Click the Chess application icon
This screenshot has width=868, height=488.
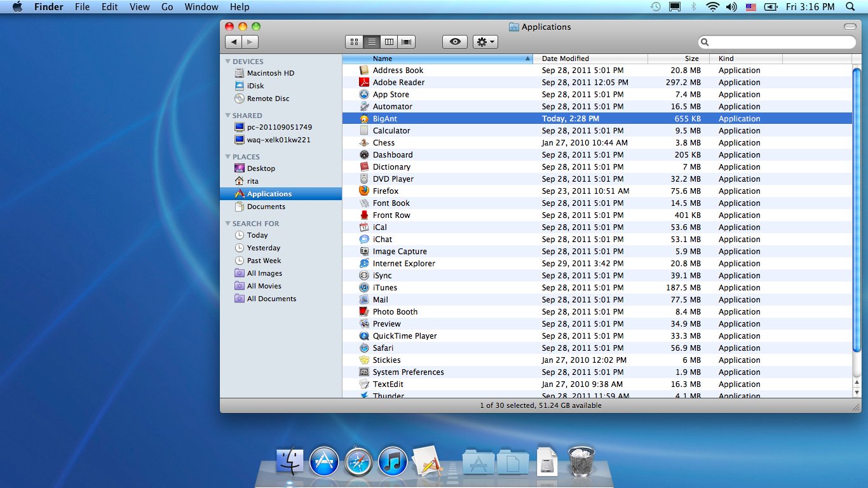coord(364,143)
